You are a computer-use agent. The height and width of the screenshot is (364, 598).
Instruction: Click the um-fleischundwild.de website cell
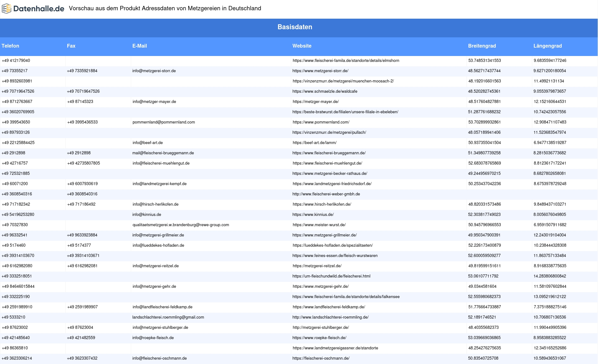click(x=331, y=276)
